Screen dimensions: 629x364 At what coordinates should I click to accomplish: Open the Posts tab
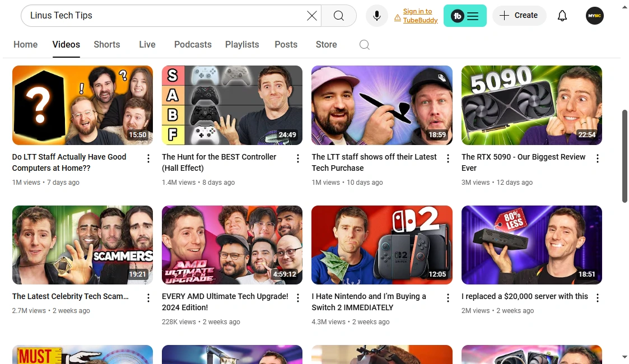pos(286,44)
